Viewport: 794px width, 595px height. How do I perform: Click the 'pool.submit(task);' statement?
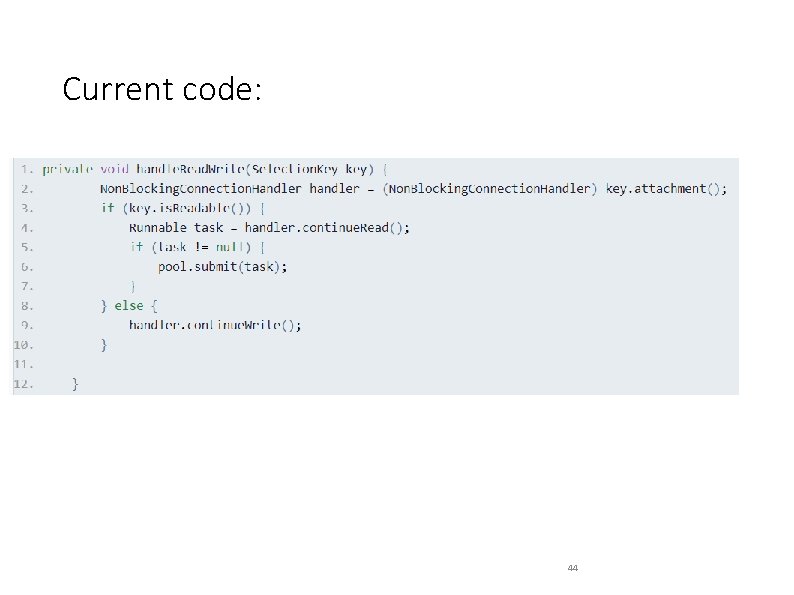(x=222, y=267)
